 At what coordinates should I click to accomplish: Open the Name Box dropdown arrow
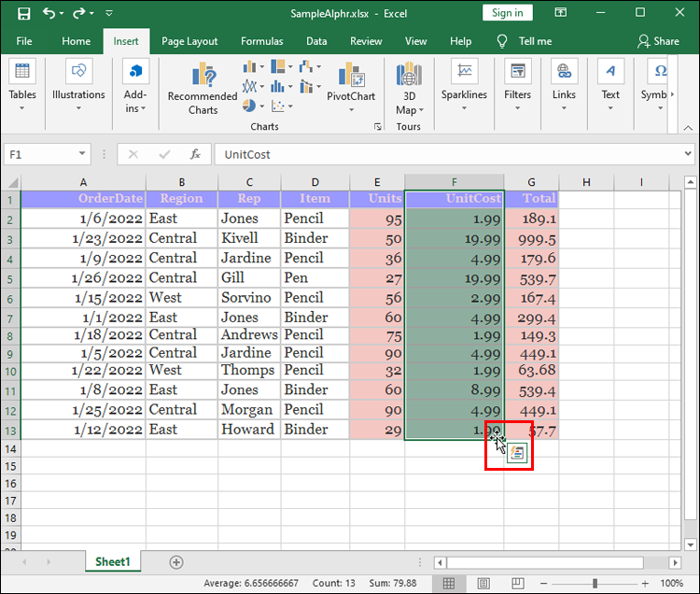82,154
